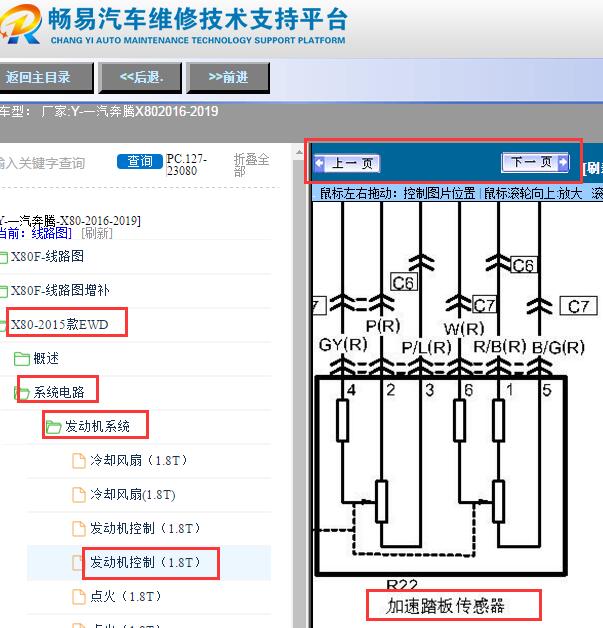Return to main directory with 返回主目录

pyautogui.click(x=46, y=77)
